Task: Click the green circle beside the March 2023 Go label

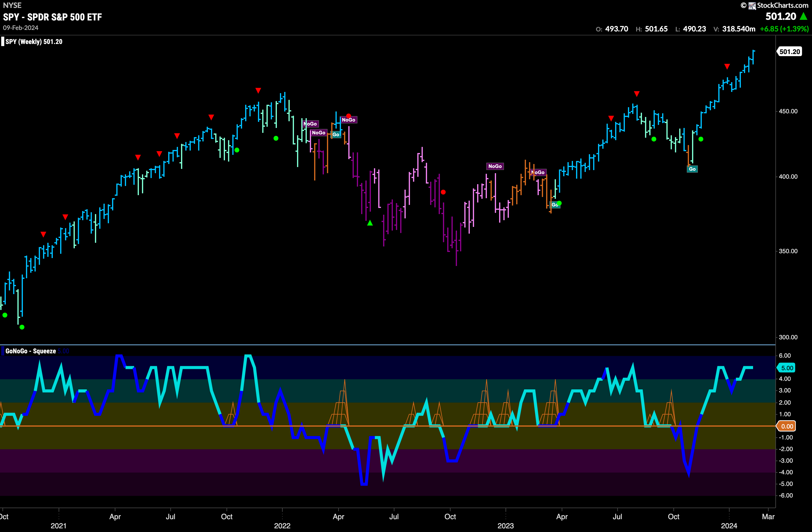Action: [559, 203]
